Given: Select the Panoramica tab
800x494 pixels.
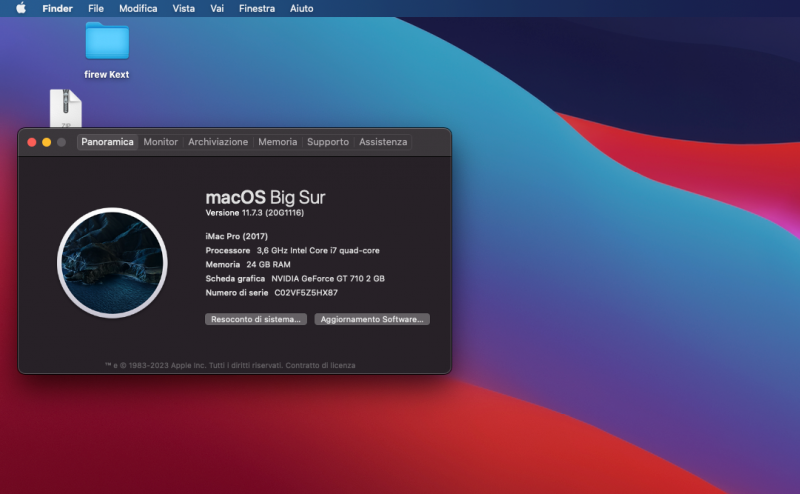Looking at the screenshot, I should pyautogui.click(x=107, y=142).
